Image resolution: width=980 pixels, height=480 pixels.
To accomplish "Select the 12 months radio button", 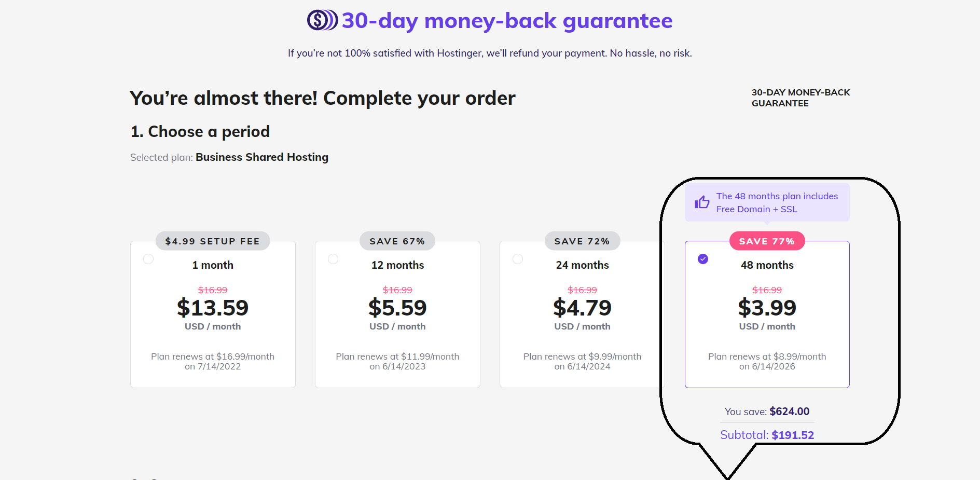I will (x=333, y=259).
